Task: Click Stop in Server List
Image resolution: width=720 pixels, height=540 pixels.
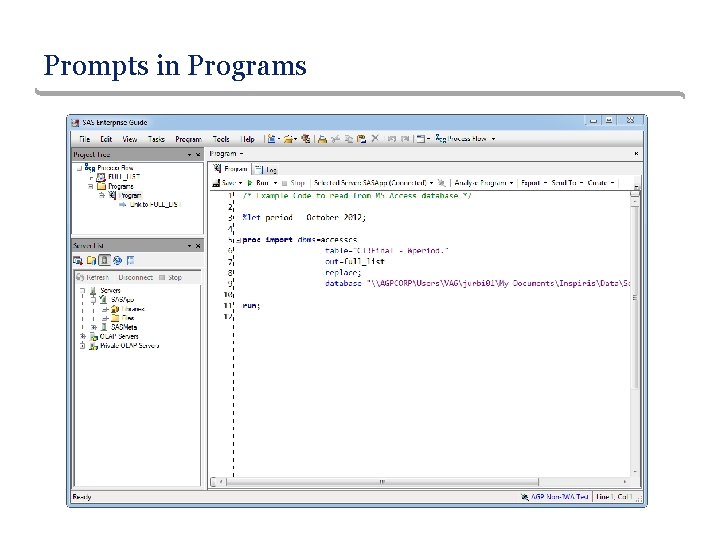Action: click(170, 277)
